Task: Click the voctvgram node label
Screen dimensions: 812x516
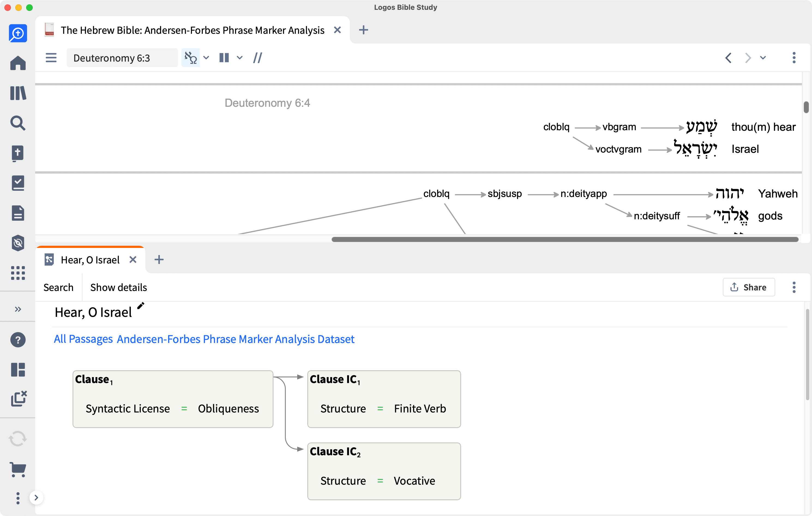Action: (x=618, y=149)
